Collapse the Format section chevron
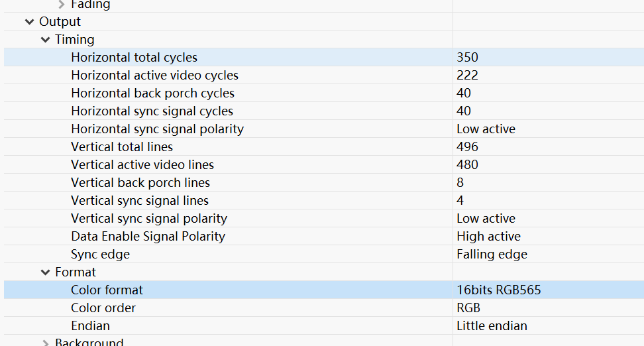644x346 pixels. click(46, 272)
